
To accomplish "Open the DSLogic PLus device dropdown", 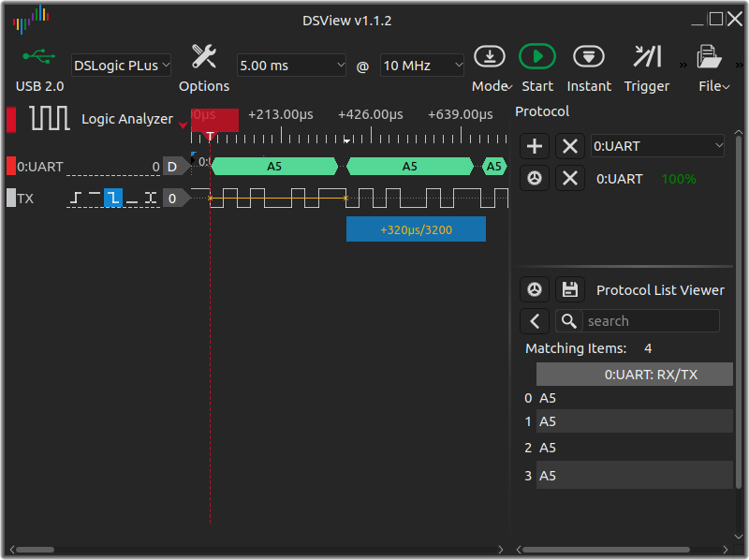I will (x=122, y=65).
